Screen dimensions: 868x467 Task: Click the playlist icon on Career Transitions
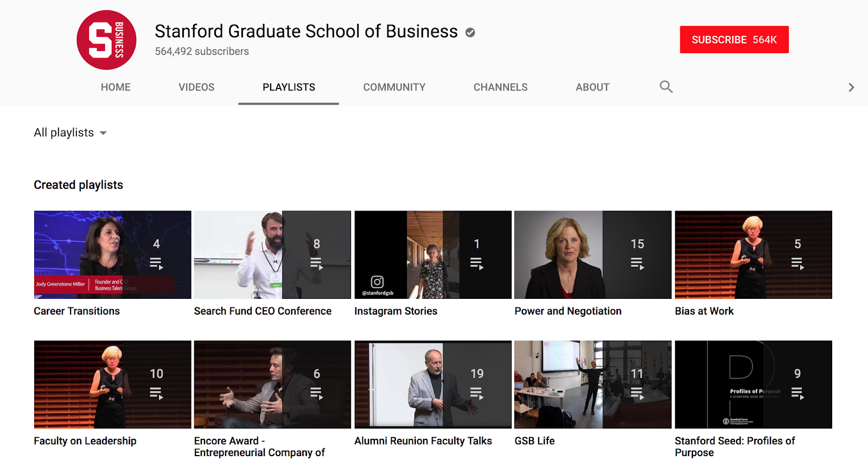(x=156, y=264)
